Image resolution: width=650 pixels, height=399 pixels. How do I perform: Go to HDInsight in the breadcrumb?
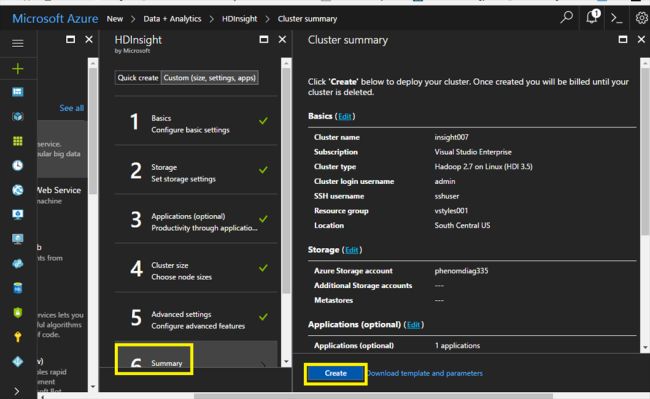(x=239, y=19)
